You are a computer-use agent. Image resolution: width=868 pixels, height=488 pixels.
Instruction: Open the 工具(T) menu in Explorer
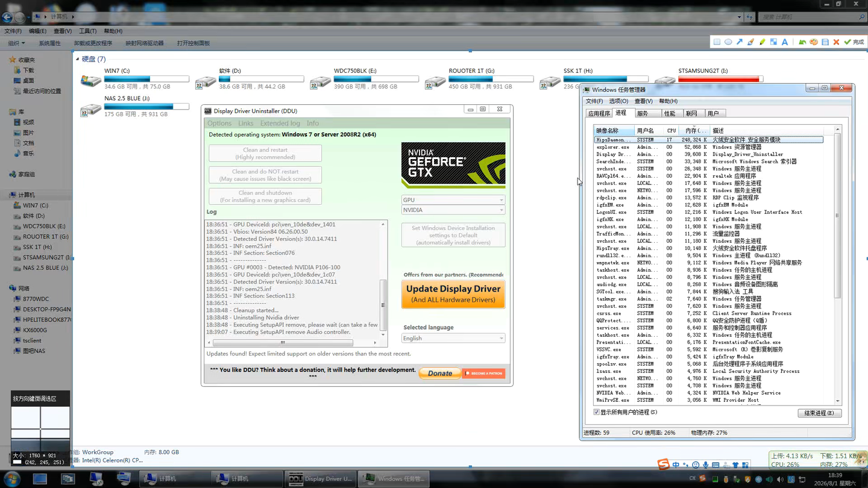(x=87, y=31)
